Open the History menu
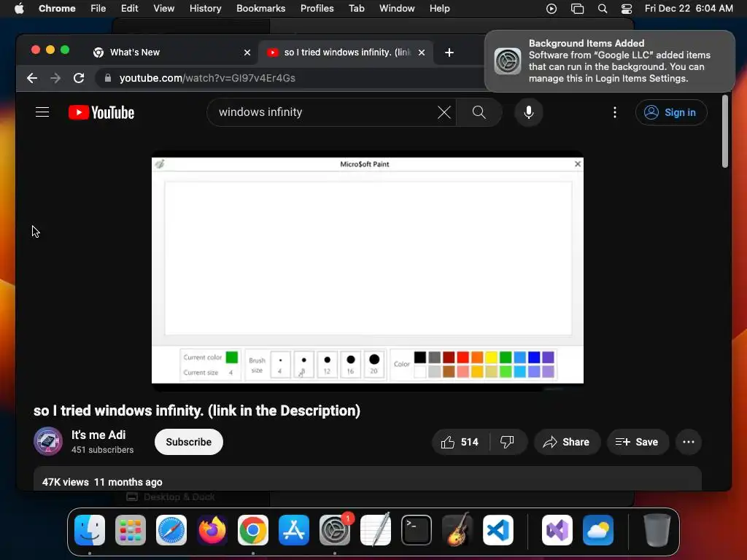Image resolution: width=747 pixels, height=560 pixels. 205,9
